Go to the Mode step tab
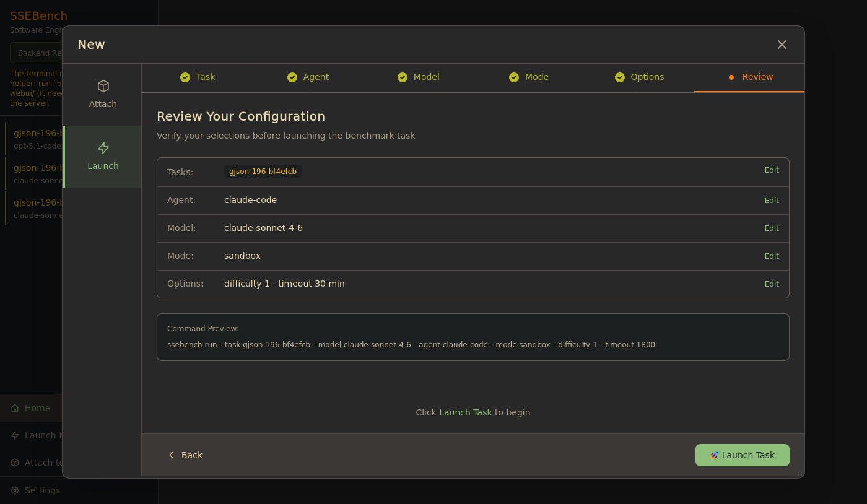Image resolution: width=867 pixels, height=504 pixels. (x=529, y=77)
